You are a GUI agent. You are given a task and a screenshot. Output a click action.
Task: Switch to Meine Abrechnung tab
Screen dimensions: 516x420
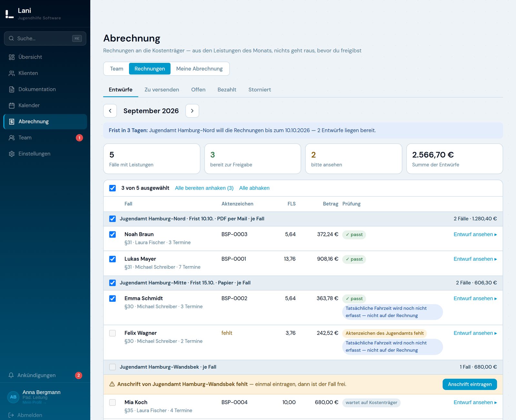pyautogui.click(x=199, y=69)
